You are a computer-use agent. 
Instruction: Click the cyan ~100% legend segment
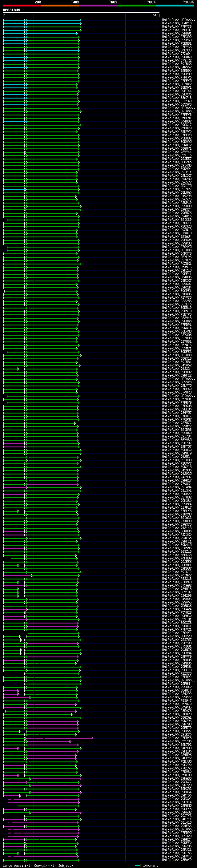click(175, 6)
